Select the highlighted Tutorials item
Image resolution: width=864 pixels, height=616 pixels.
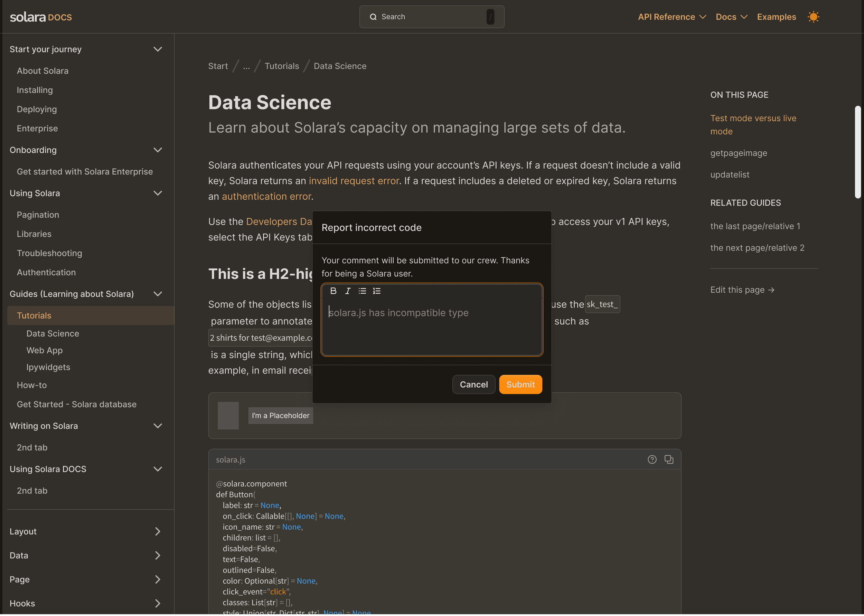91,315
